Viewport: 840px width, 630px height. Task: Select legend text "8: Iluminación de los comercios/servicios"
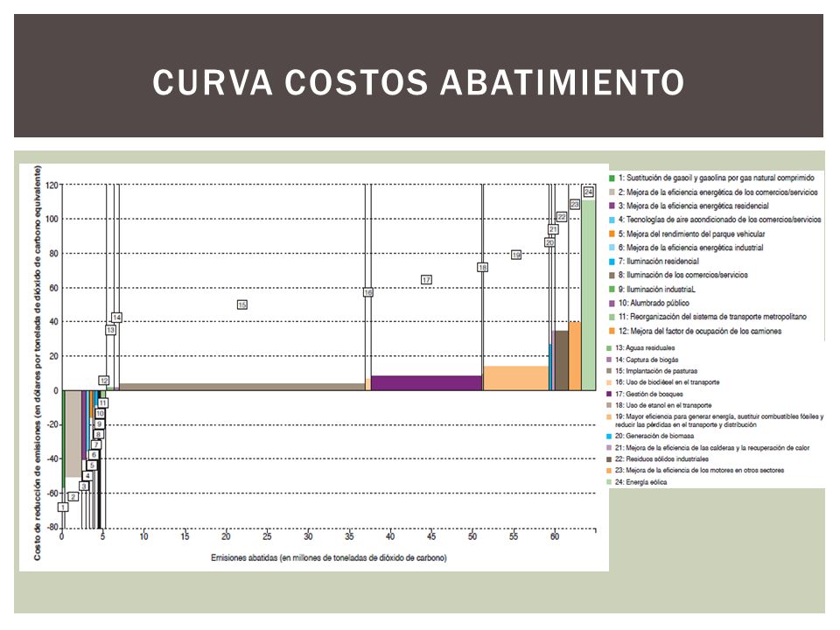click(x=683, y=275)
